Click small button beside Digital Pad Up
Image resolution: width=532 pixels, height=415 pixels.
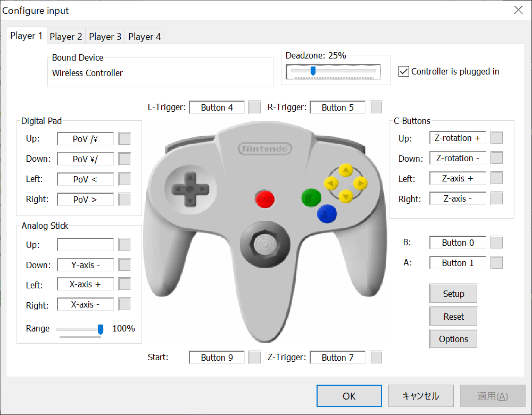[124, 139]
